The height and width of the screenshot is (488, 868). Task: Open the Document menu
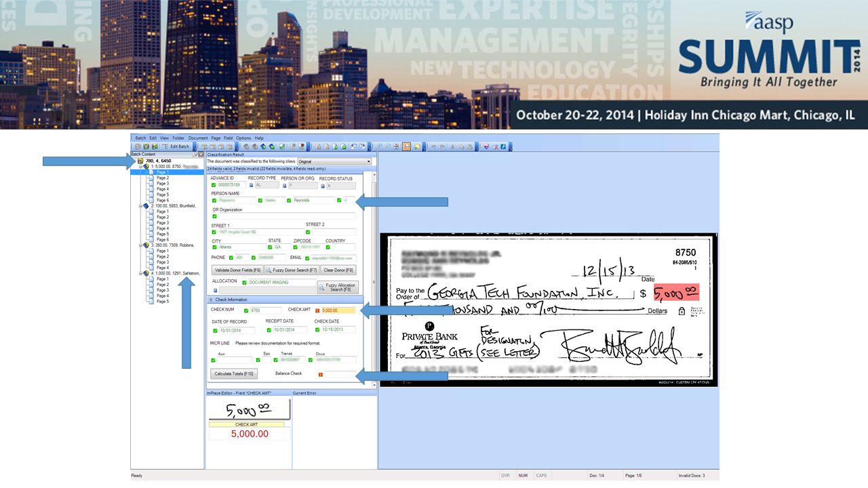pyautogui.click(x=198, y=138)
